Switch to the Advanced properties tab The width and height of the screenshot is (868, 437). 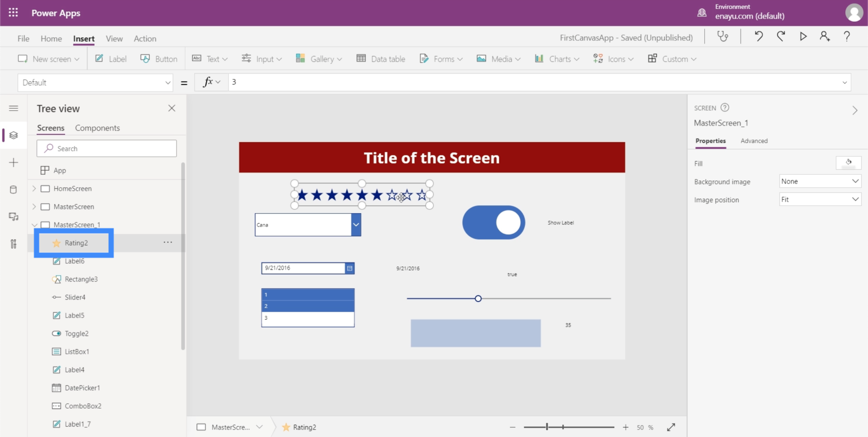coord(754,141)
